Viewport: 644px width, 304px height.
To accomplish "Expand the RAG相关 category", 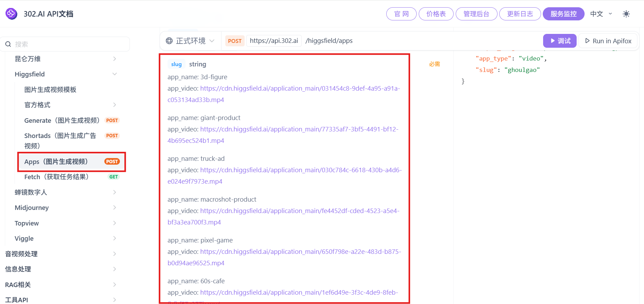I will [115, 285].
